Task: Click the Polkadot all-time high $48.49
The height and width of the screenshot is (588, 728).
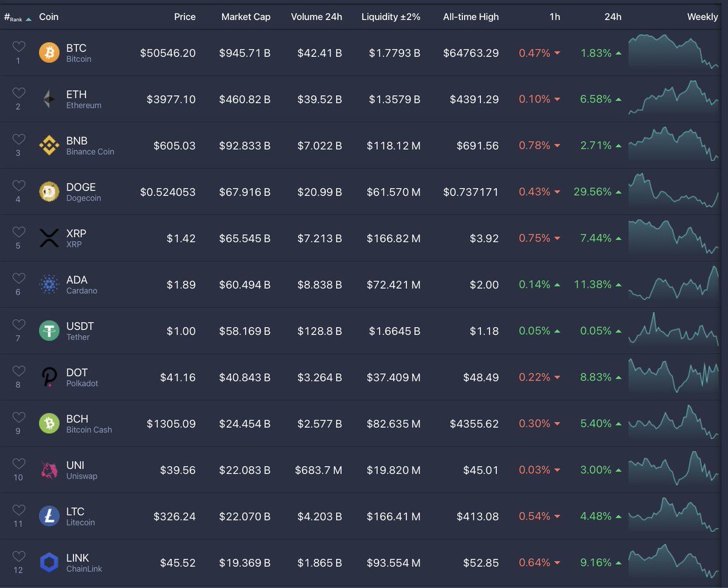Action: click(481, 377)
